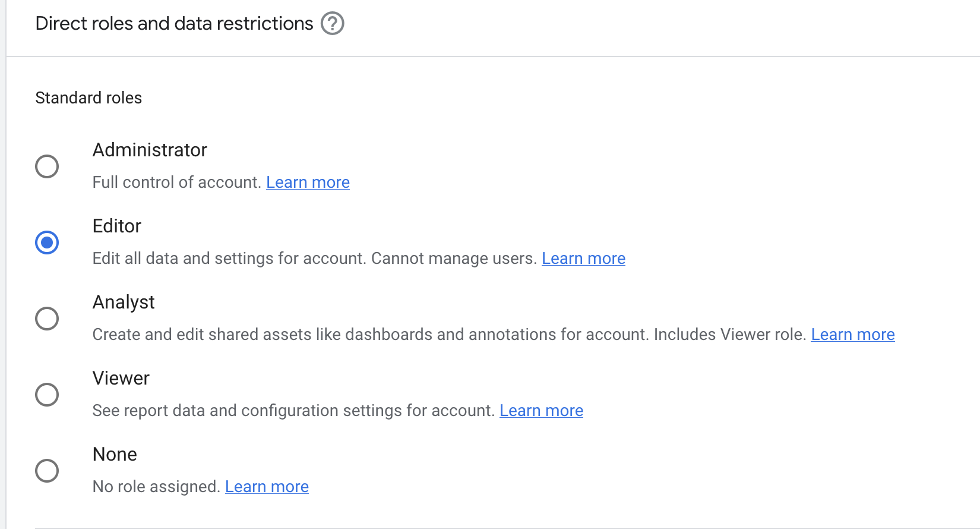Click the Standard roles section heading
Image resolution: width=980 pixels, height=529 pixels.
88,98
